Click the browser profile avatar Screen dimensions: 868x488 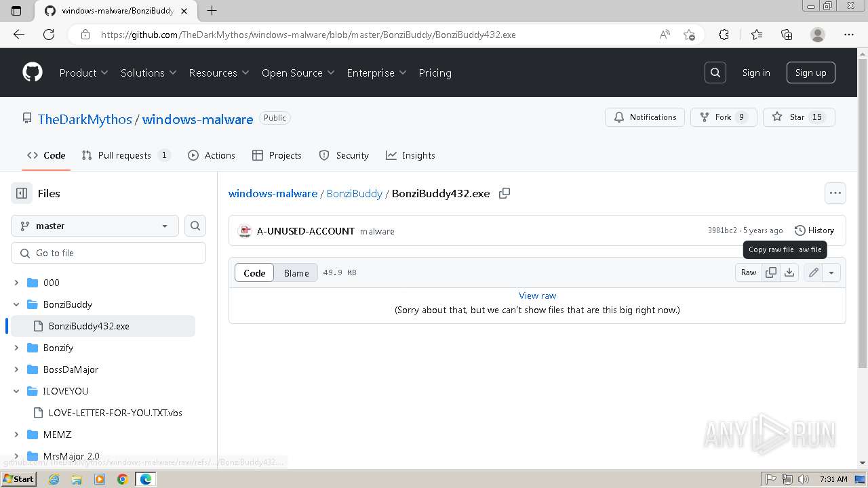[x=818, y=35]
